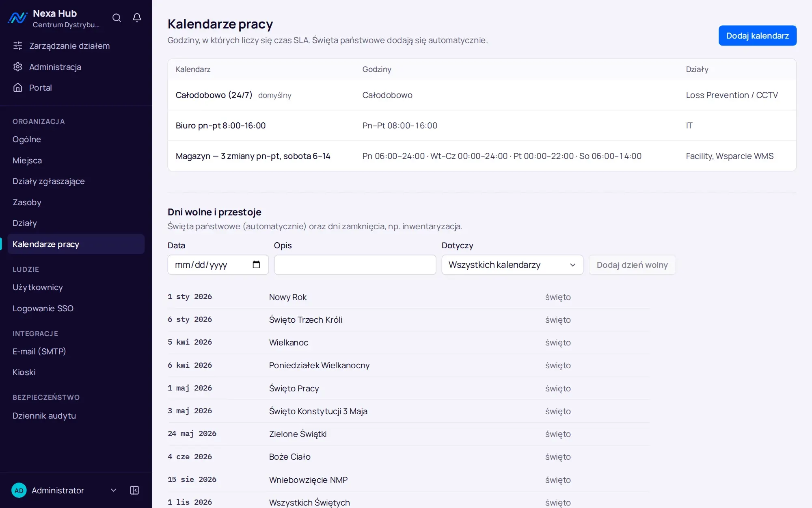Click the Loss Prevention / CCTV cell
The width and height of the screenshot is (812, 508).
pos(732,95)
